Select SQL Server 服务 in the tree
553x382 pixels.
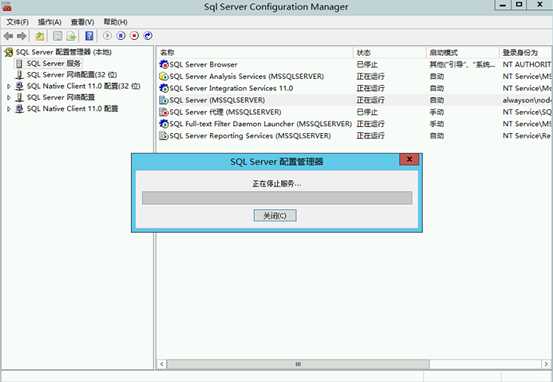coord(54,63)
